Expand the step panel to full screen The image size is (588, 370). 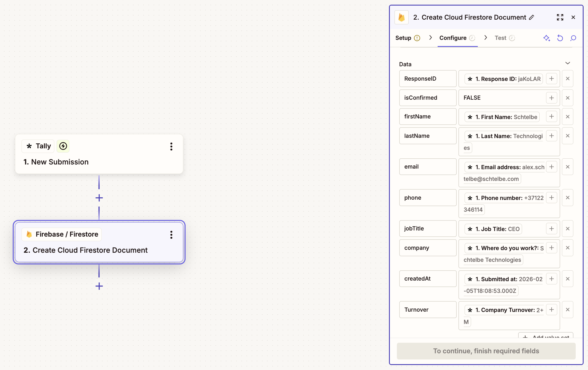point(560,17)
